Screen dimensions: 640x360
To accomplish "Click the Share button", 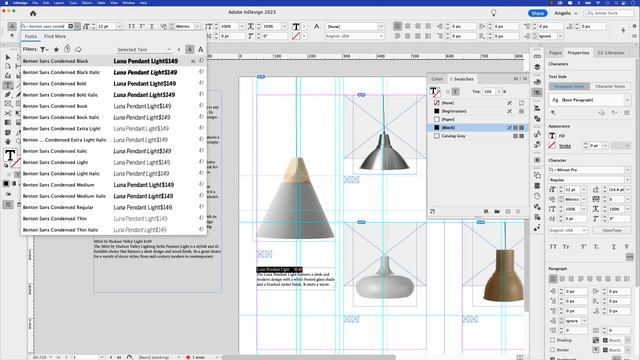I will pos(538,13).
